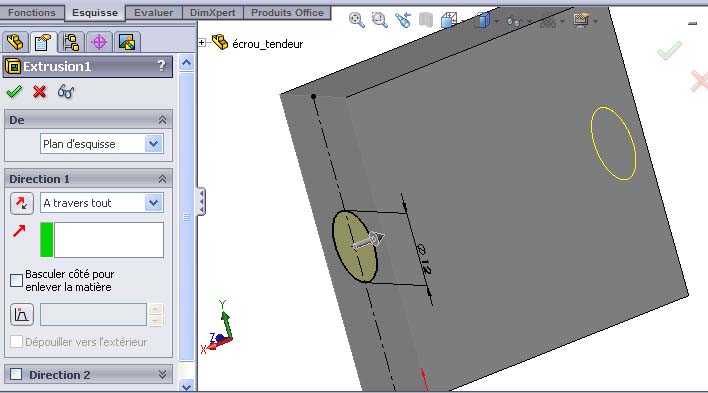Click property panel scroll up arrow
Screen dimensions: 708x393
186,62
